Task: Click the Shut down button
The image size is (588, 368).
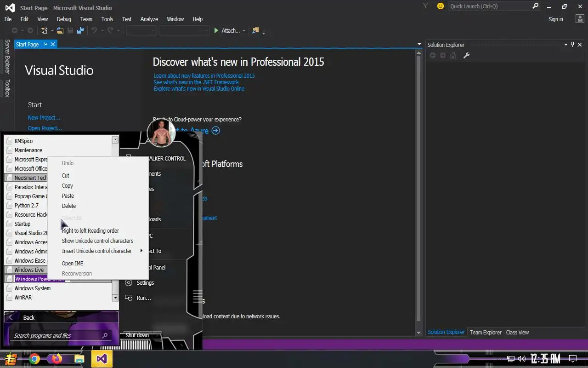Action: [137, 335]
